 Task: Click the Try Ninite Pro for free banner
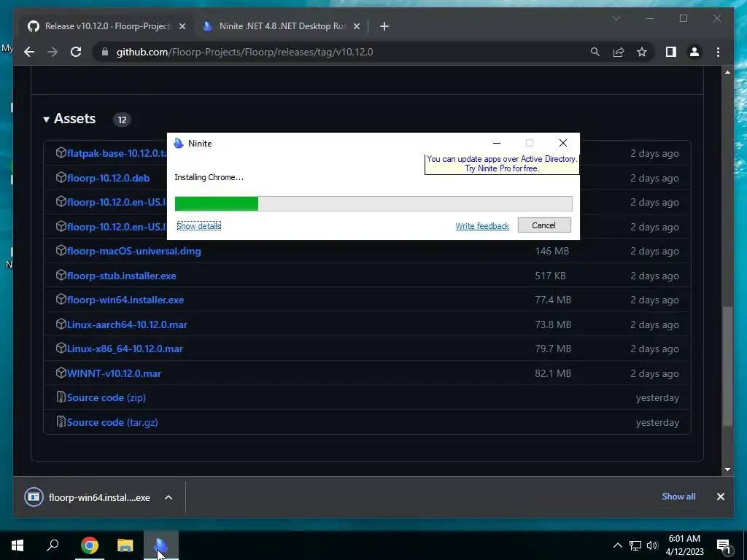(502, 164)
